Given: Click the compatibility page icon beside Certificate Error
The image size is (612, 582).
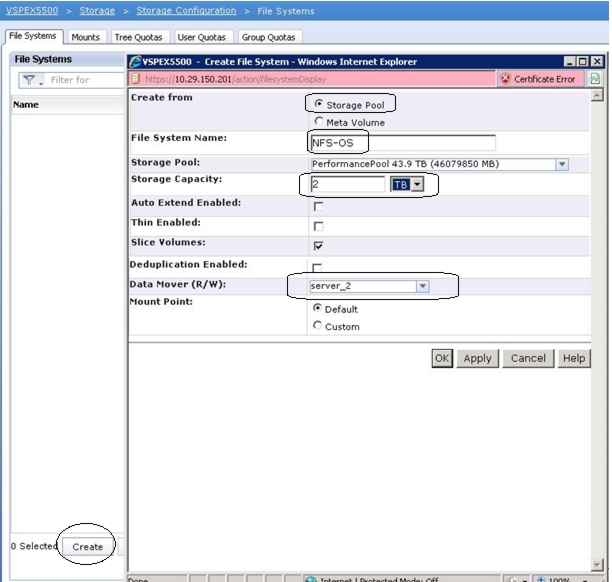Looking at the screenshot, I should [595, 79].
